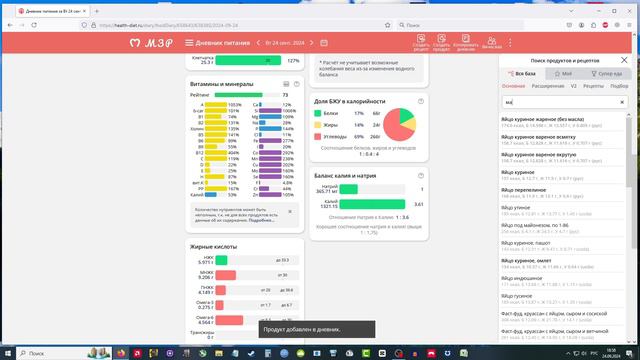Show hidden system tray icons
Viewport: 640px width, 360px height.
point(568,353)
